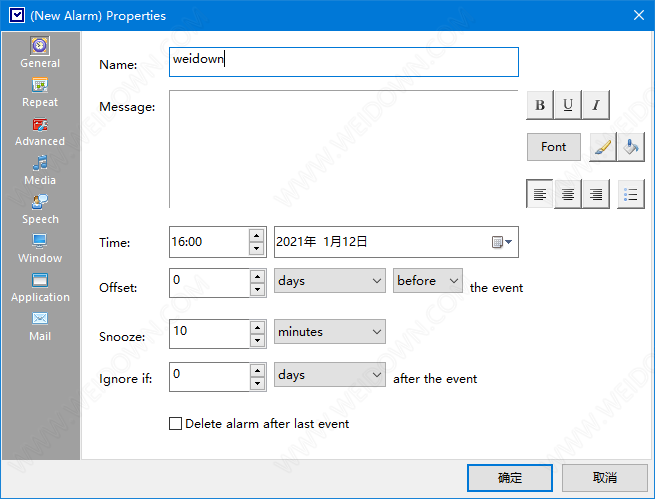Decrease the Snooze value with down arrow
Viewport: 655px width, 499px height.
click(257, 341)
